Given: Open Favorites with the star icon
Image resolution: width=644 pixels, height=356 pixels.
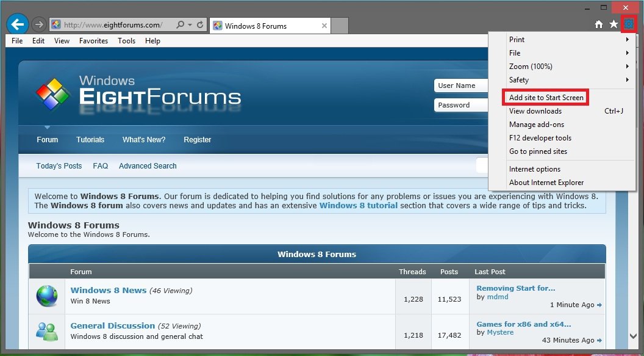Looking at the screenshot, I should click(x=614, y=24).
